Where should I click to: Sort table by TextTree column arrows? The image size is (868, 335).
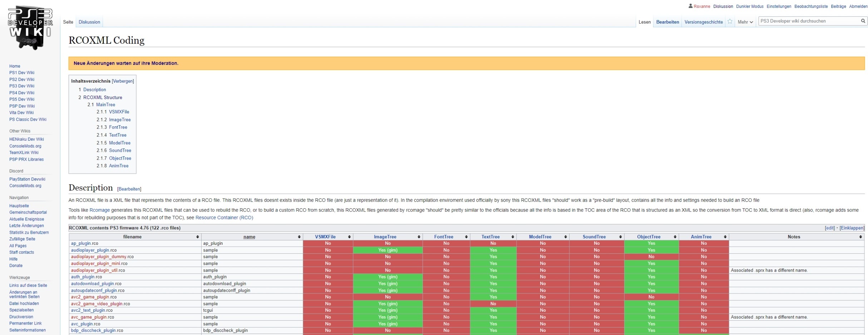click(513, 237)
